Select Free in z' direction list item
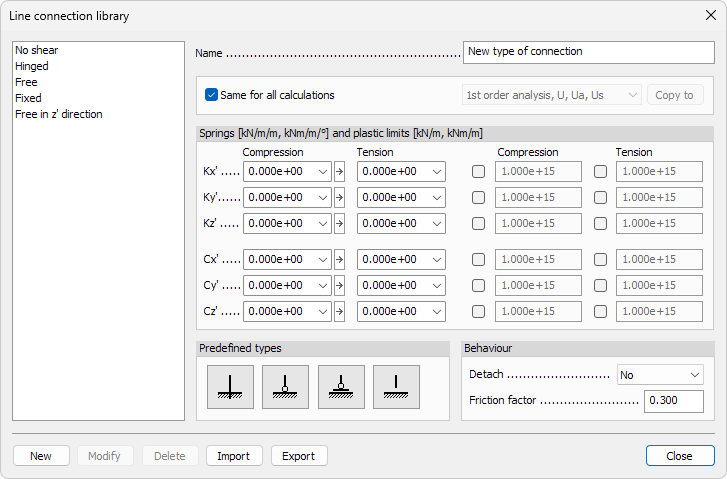Image resolution: width=727 pixels, height=479 pixels. [x=59, y=114]
